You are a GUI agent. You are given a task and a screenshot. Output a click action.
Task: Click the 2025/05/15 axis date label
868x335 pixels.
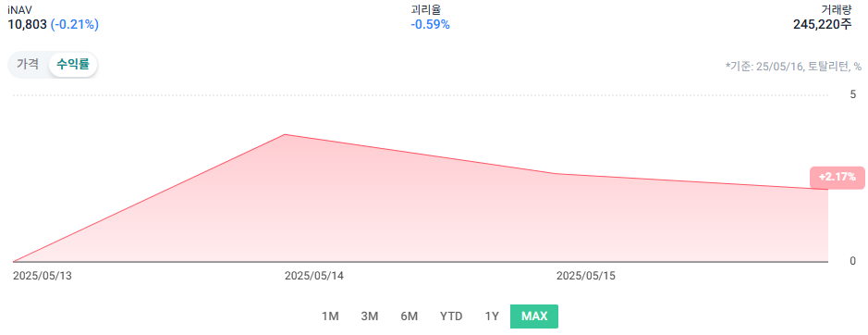(586, 276)
